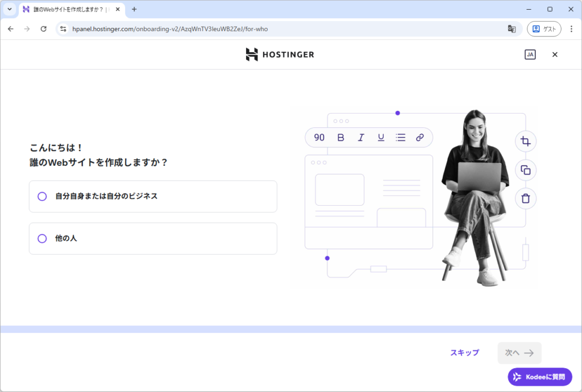Go back to previous page
The image size is (582, 392).
(11, 29)
